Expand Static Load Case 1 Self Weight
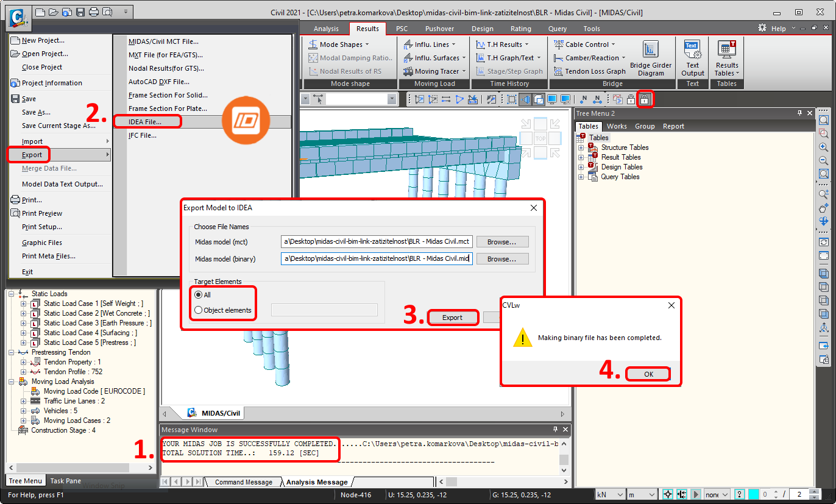 pos(24,303)
